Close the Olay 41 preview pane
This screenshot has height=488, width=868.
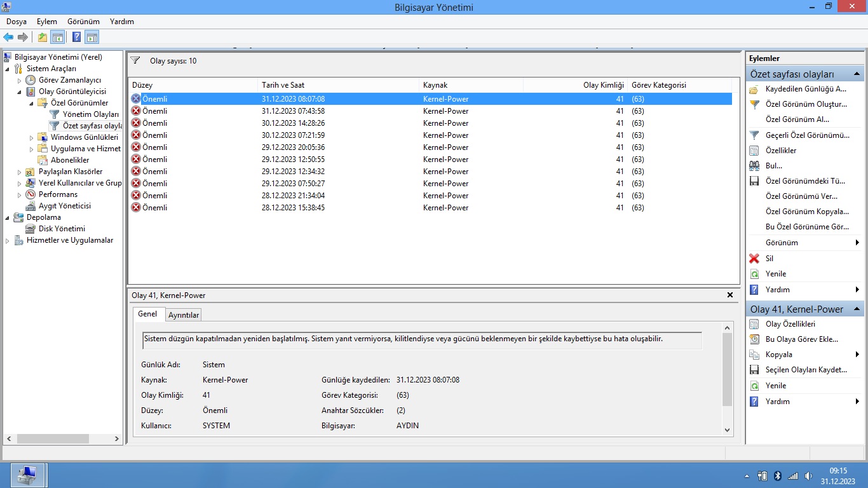click(730, 295)
